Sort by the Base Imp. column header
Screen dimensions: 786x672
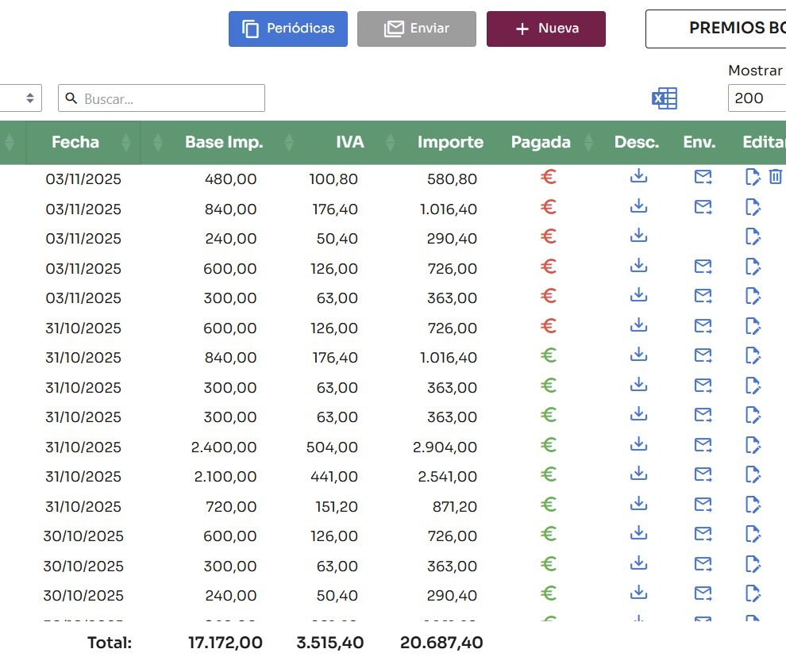(223, 143)
